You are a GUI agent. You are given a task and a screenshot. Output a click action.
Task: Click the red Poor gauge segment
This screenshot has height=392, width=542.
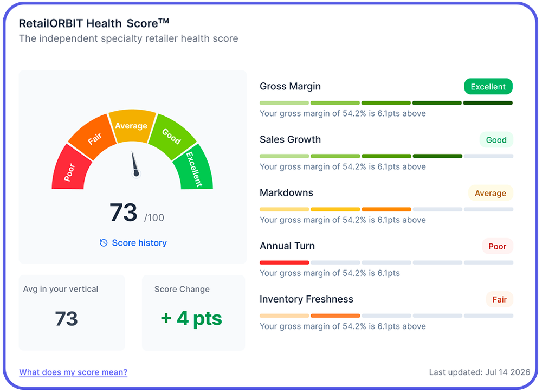(70, 169)
